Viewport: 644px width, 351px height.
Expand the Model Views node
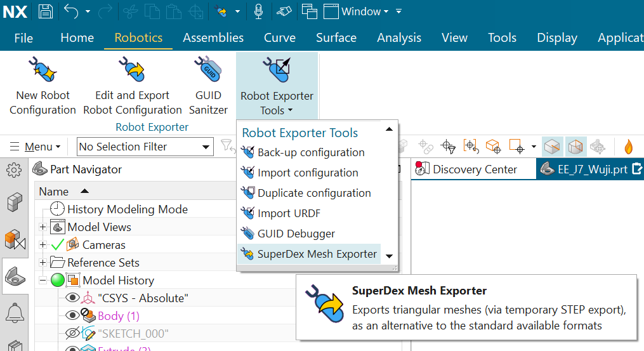[x=43, y=227]
